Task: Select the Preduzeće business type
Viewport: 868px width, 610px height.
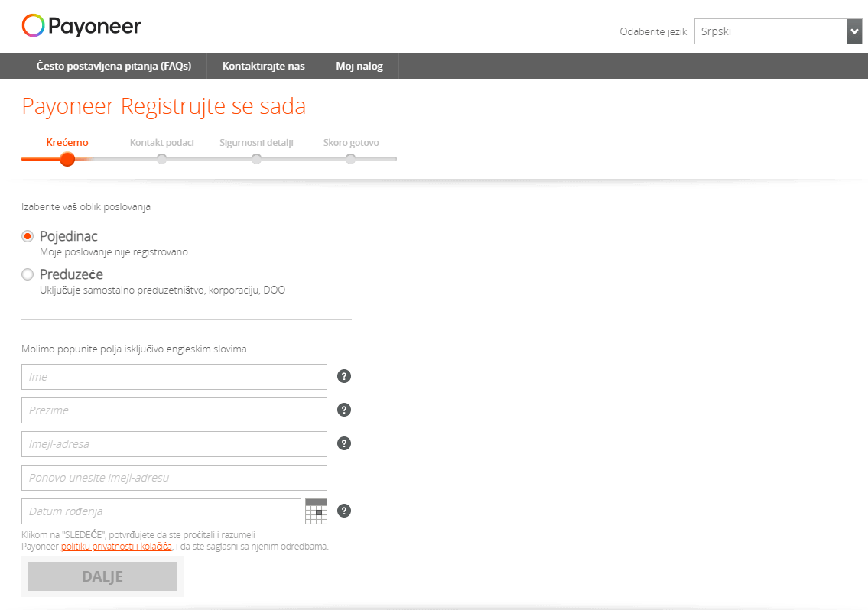Action: click(x=27, y=274)
